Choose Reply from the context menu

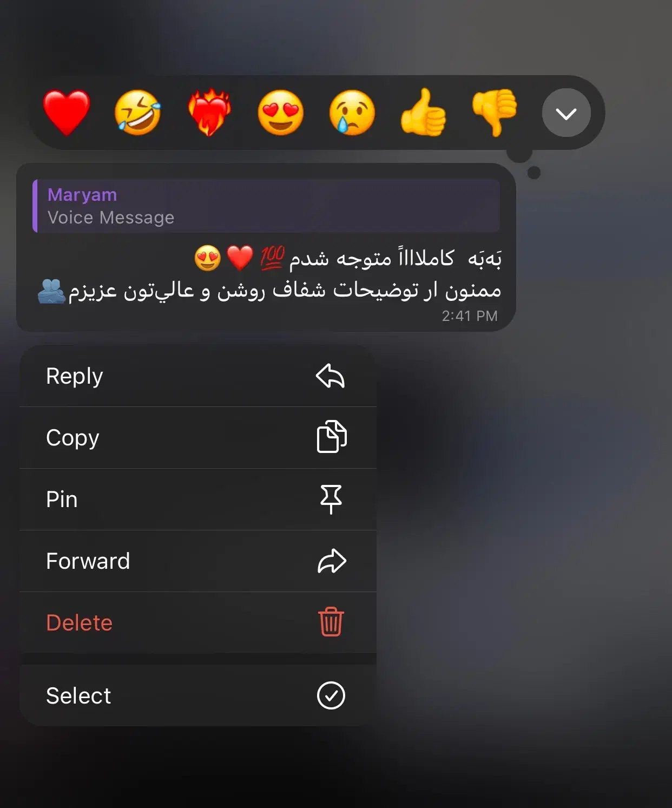[198, 376]
